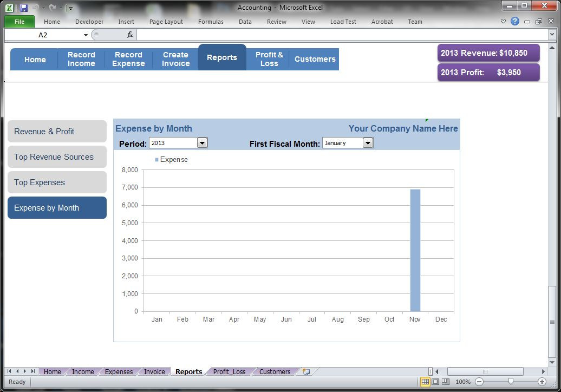561x392 pixels.
Task: Open the Period dropdown showing 2013
Action: [x=202, y=143]
